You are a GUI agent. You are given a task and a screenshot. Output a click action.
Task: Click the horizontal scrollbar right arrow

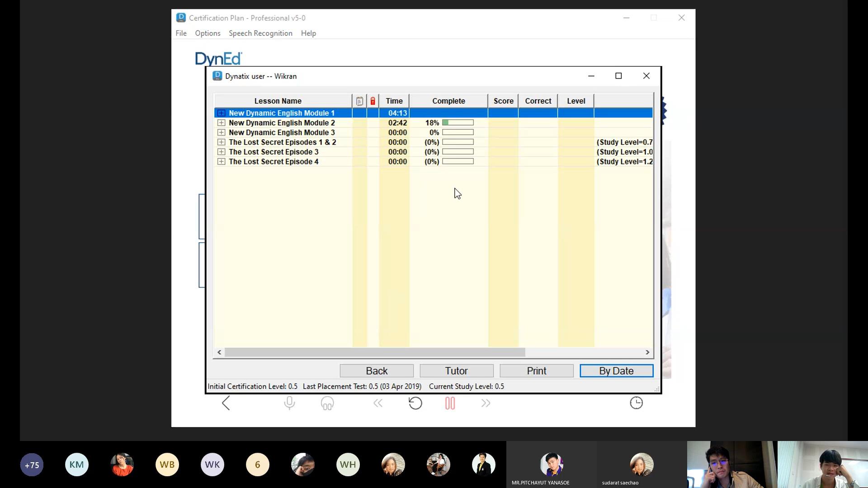(647, 352)
